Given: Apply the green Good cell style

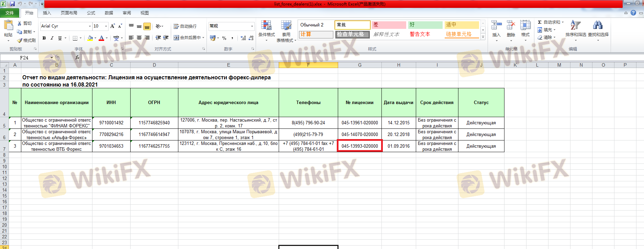Looking at the screenshot, I should (x=425, y=25).
